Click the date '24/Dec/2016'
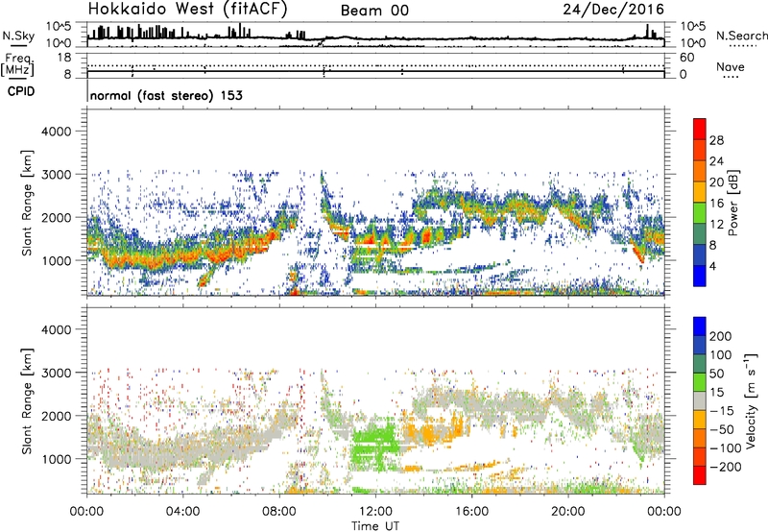The image size is (768, 532). pos(613,10)
